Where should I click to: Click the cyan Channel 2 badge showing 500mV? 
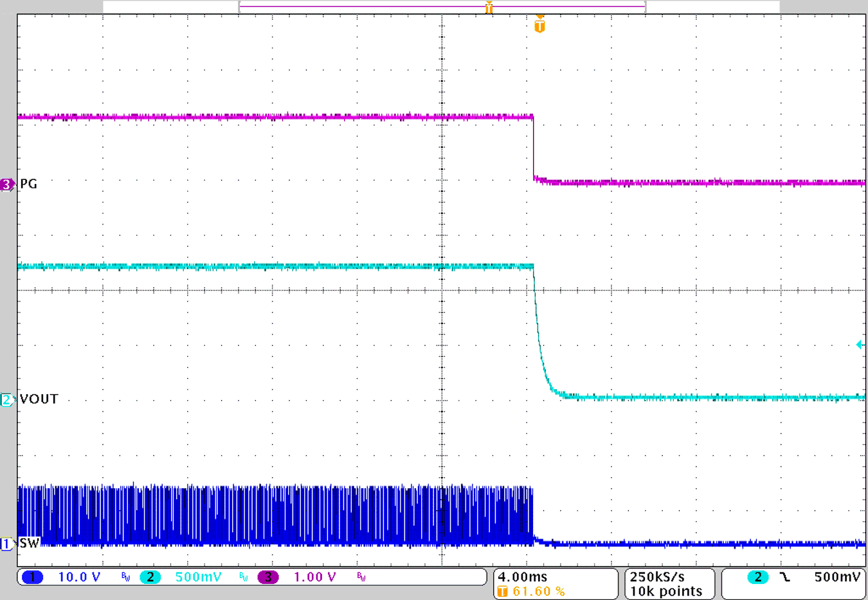pyautogui.click(x=150, y=577)
